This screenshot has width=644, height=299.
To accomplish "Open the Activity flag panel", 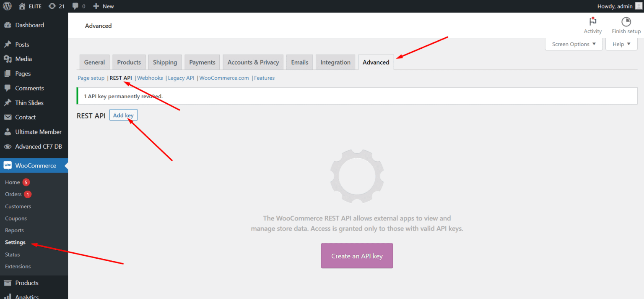I will tap(592, 26).
